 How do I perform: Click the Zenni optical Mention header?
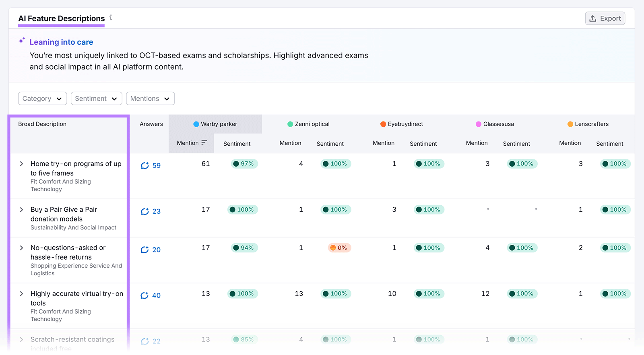(x=290, y=143)
